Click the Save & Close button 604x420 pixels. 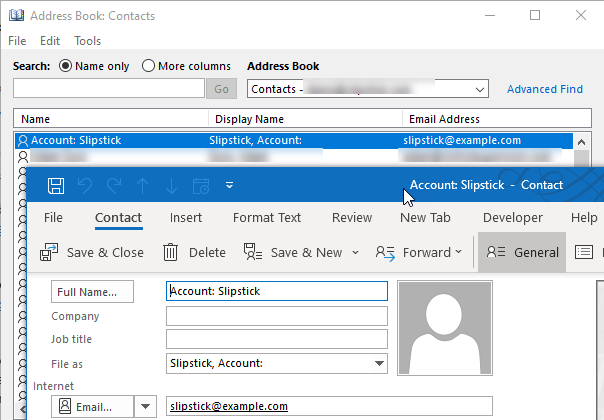coord(92,253)
